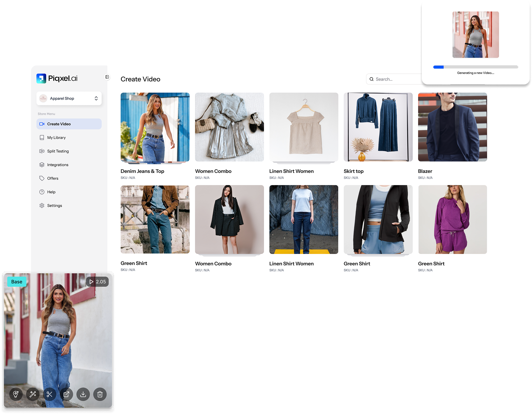Select the magic wand enhance tool

point(32,394)
